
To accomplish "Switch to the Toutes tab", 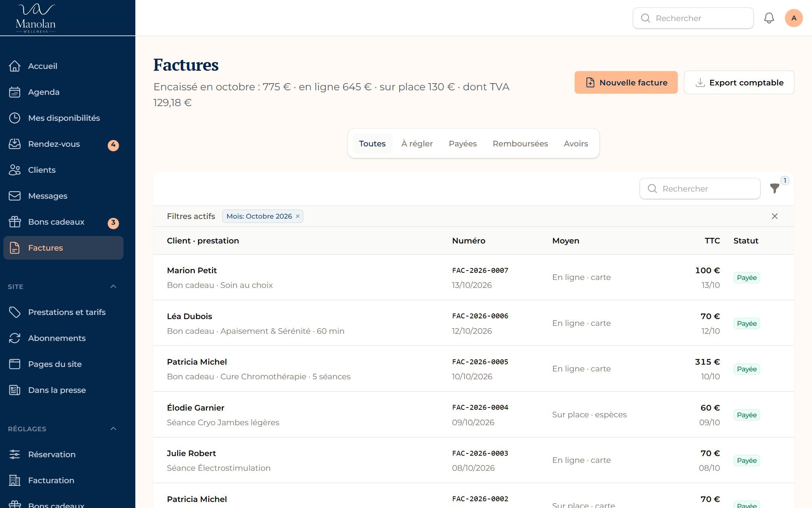I will point(372,143).
